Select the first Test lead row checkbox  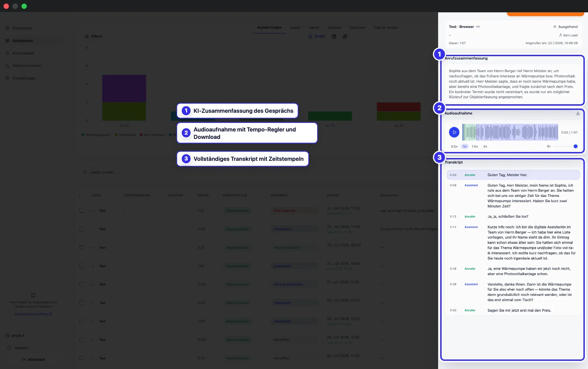(82, 211)
